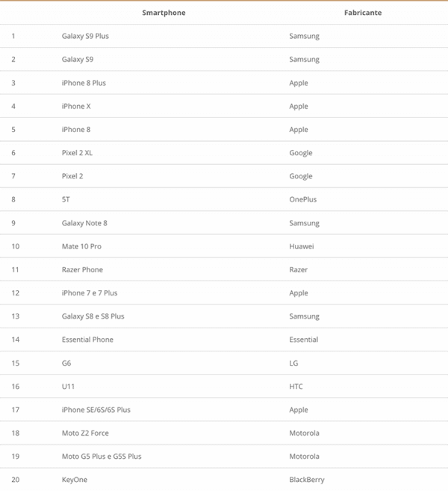
Task: Click the Fabricante column header
Action: point(362,13)
